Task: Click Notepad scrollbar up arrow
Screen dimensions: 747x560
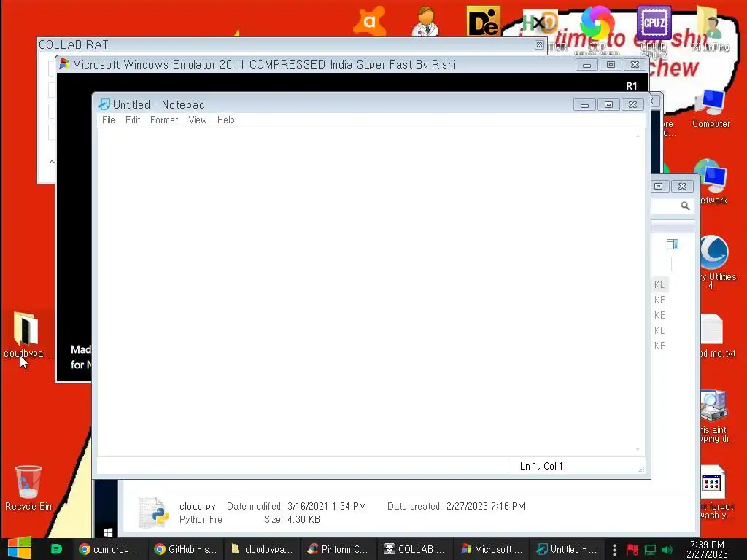Action: pos(638,136)
